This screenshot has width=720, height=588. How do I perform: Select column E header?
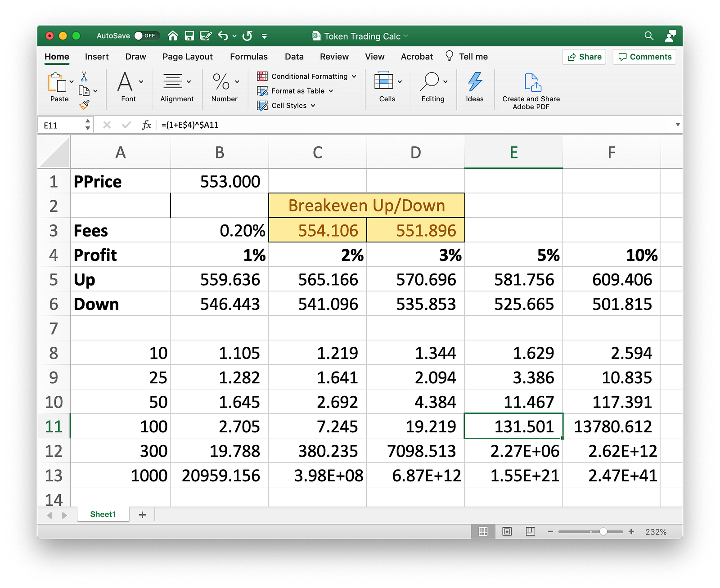(513, 153)
